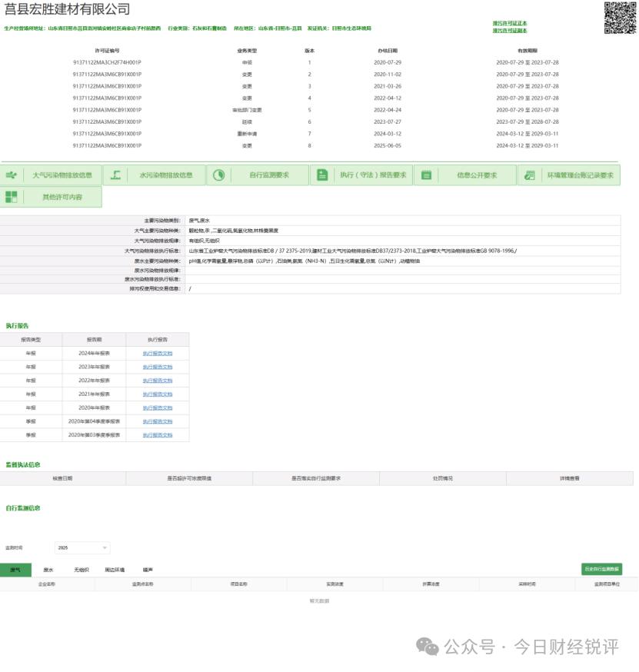This screenshot has height=672, width=639.
Task: Click the 2020年第04季度季报表 report period cell
Action: click(x=95, y=421)
